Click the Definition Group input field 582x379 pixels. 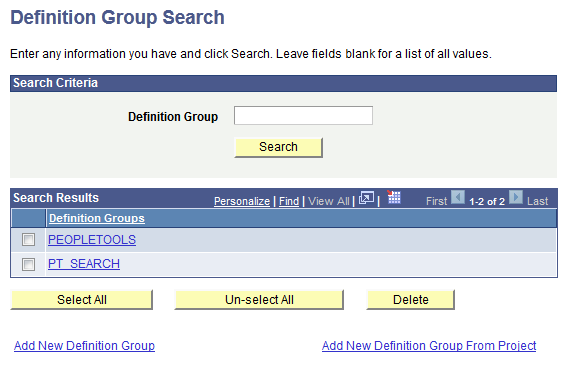click(303, 115)
